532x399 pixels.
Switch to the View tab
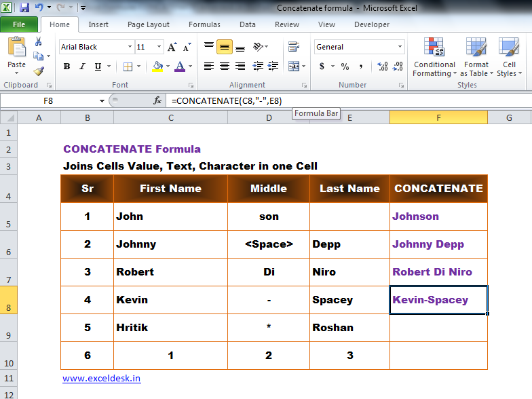coord(326,24)
